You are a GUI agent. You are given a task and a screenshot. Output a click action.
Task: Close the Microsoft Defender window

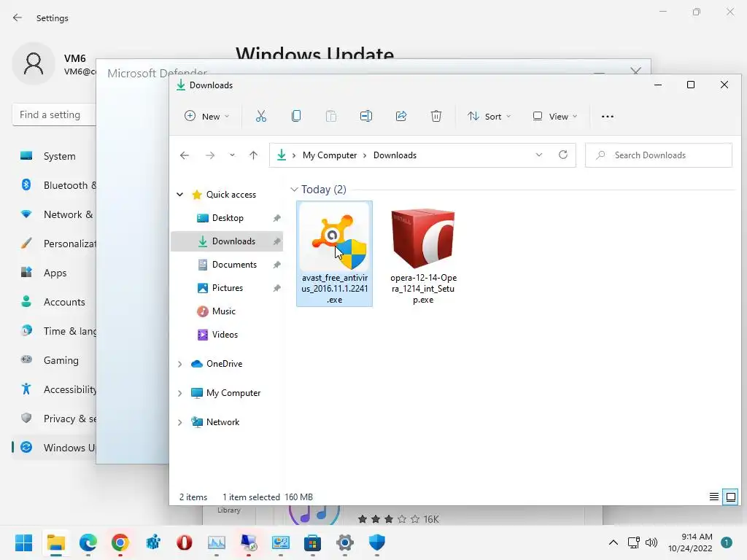point(635,71)
